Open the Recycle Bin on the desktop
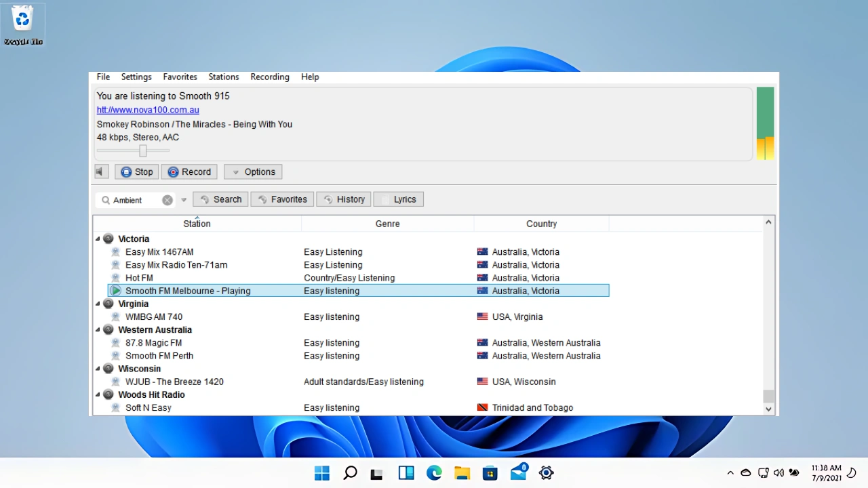This screenshot has height=488, width=868. click(23, 24)
